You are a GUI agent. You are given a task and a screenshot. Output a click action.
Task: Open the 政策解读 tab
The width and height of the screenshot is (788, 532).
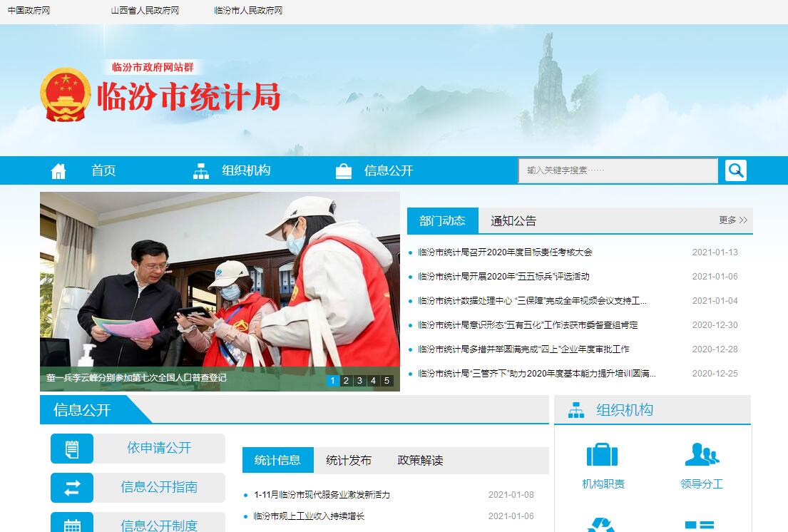pyautogui.click(x=420, y=460)
